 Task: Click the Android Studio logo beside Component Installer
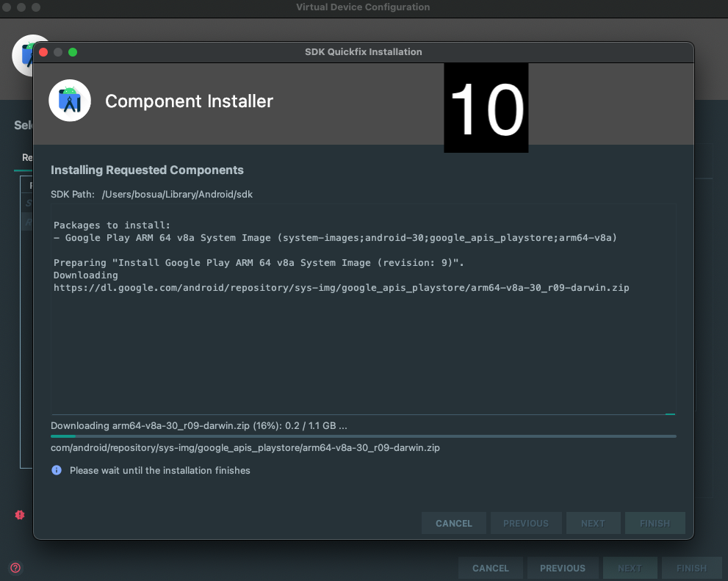click(70, 101)
